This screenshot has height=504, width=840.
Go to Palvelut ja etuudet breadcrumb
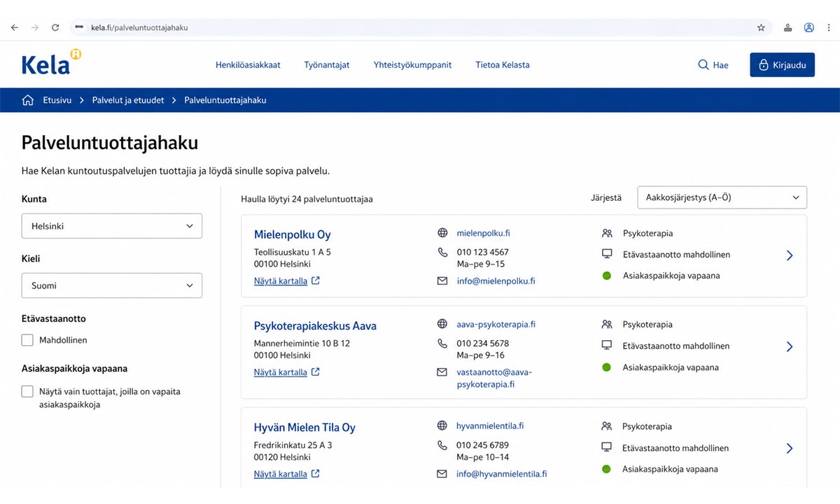pyautogui.click(x=128, y=100)
